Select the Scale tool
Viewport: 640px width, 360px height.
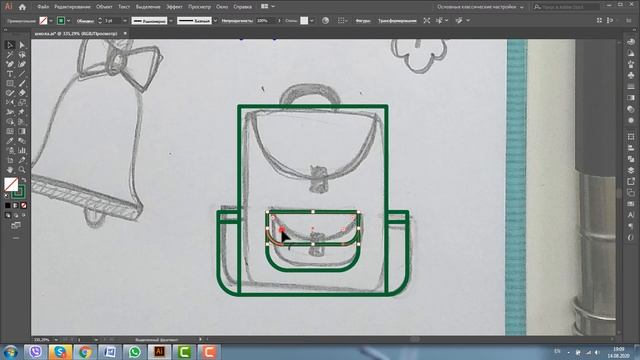click(22, 102)
